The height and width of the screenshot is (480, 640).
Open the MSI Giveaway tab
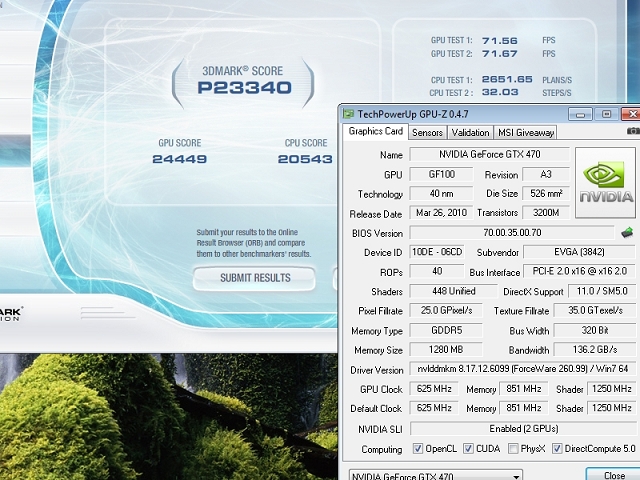click(526, 133)
